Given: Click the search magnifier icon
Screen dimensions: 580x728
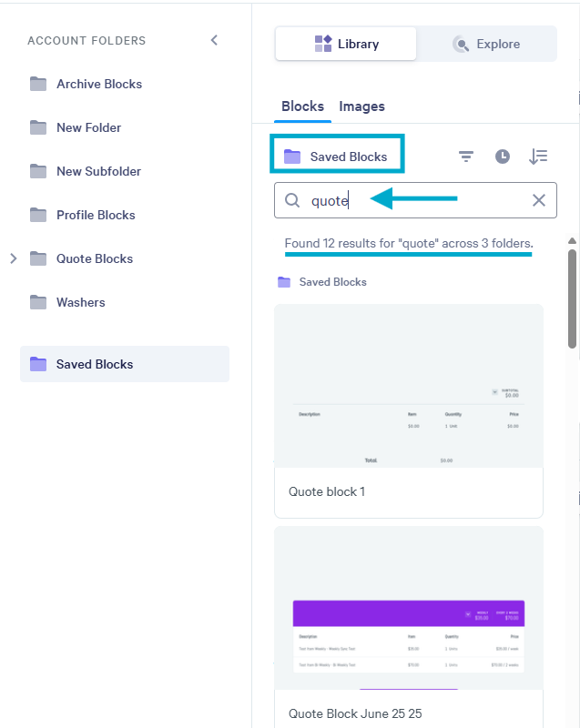Looking at the screenshot, I should (292, 200).
